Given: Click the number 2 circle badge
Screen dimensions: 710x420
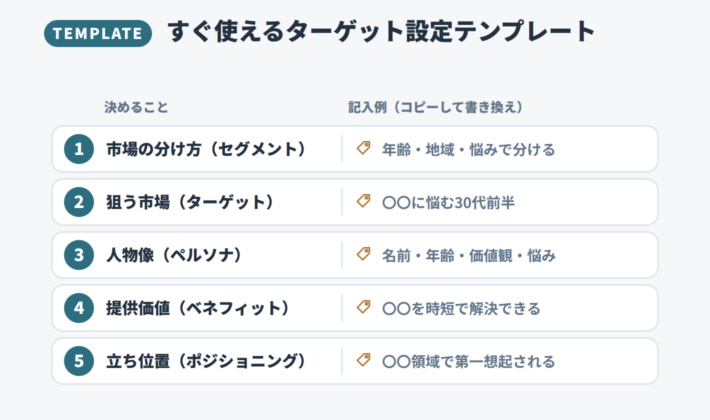Looking at the screenshot, I should [x=79, y=202].
